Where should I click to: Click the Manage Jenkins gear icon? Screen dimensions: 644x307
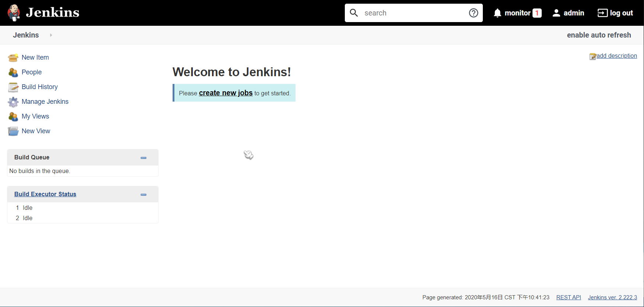tap(13, 102)
